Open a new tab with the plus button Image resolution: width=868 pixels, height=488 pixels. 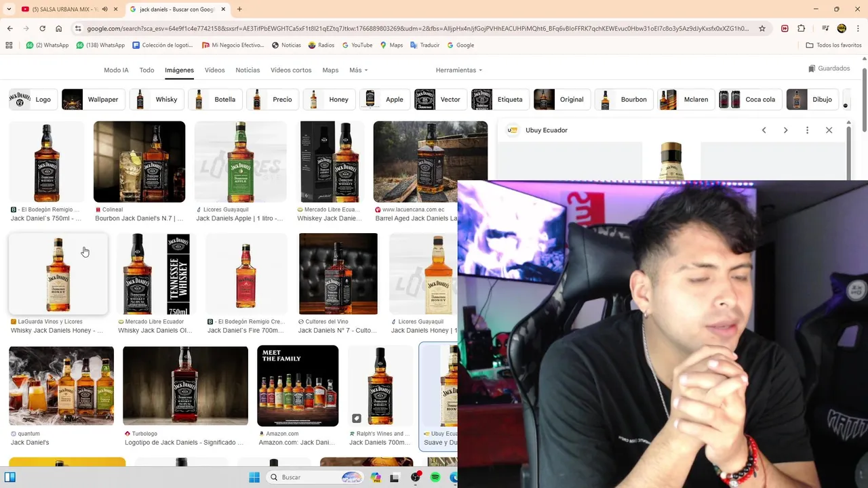(239, 9)
